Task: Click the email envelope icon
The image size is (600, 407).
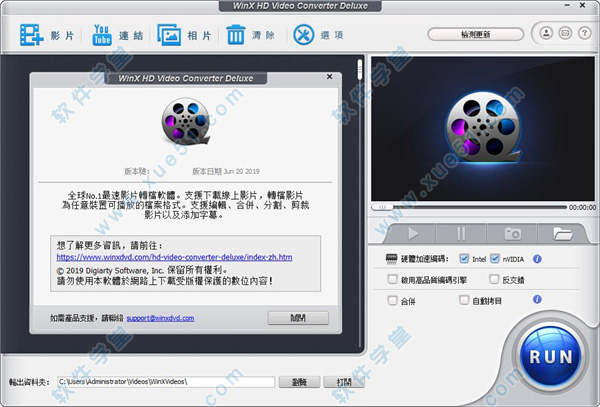Action: (x=565, y=33)
